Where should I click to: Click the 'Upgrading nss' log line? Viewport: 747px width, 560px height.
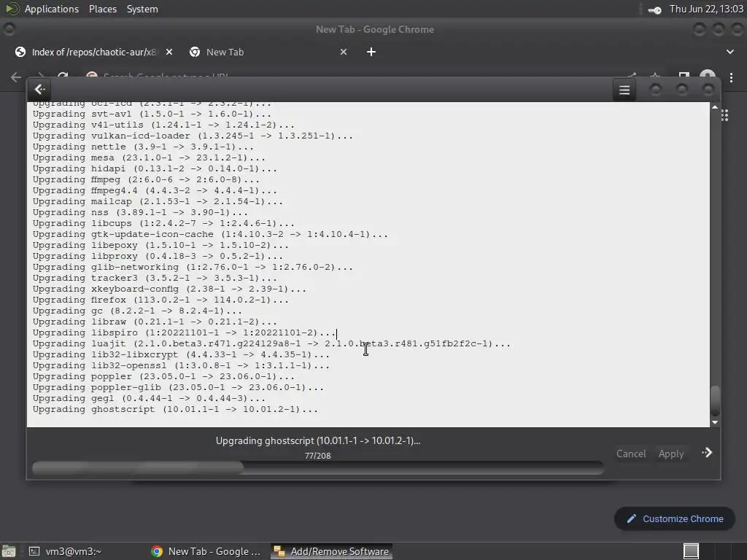click(x=140, y=212)
